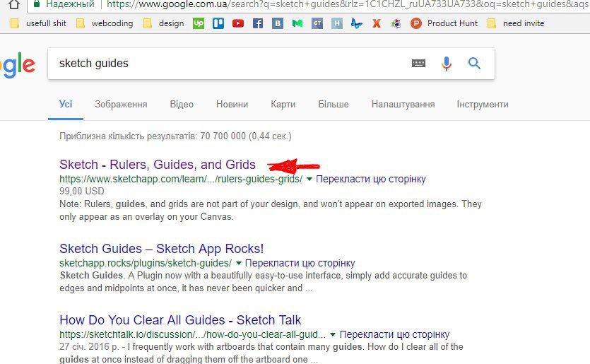The height and width of the screenshot is (364, 590).
Task: Open the Facebook bookmark icon
Action: coord(258,23)
